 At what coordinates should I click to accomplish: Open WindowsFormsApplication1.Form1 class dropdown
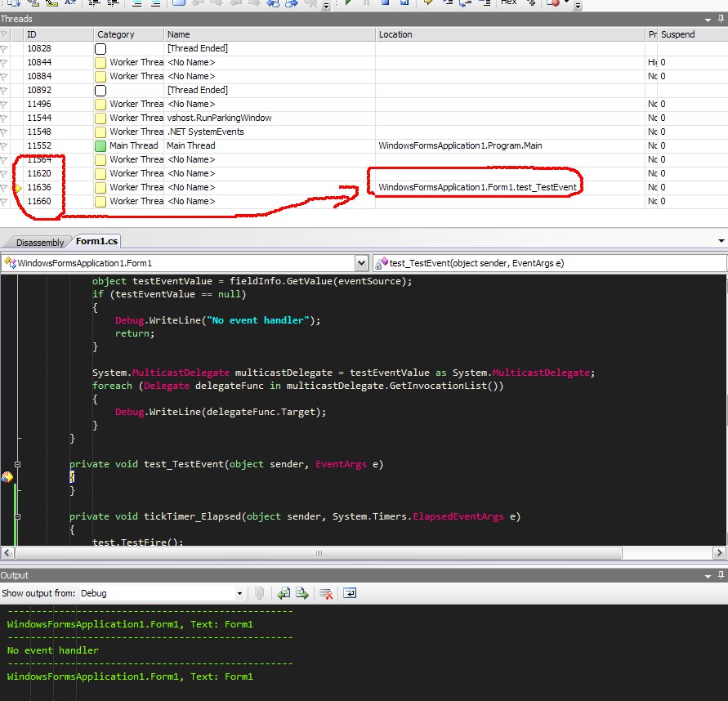[x=361, y=263]
